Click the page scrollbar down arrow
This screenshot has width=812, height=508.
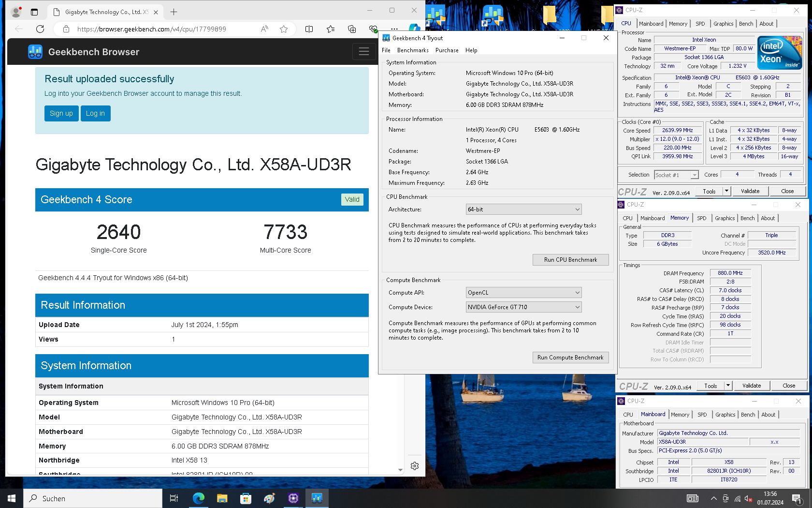coord(400,470)
